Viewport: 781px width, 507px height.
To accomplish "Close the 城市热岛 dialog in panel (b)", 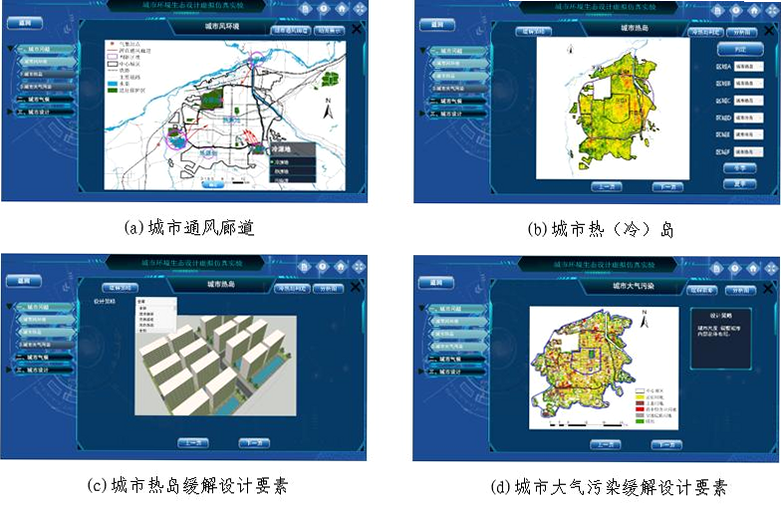I will 769,31.
